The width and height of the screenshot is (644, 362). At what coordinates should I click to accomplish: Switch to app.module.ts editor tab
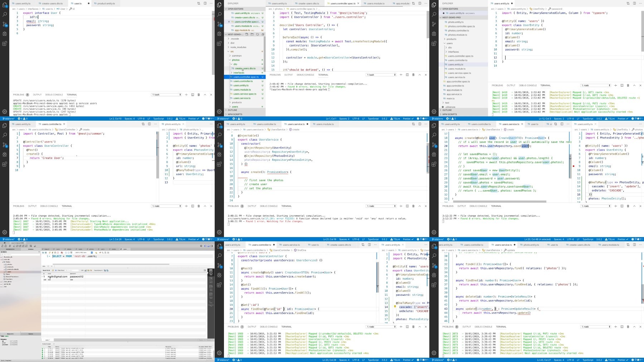401,4
